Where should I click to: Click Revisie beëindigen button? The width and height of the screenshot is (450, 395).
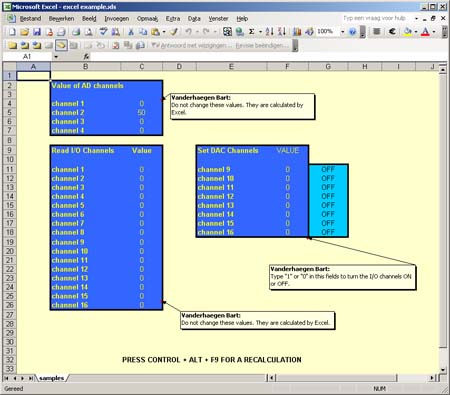[262, 45]
